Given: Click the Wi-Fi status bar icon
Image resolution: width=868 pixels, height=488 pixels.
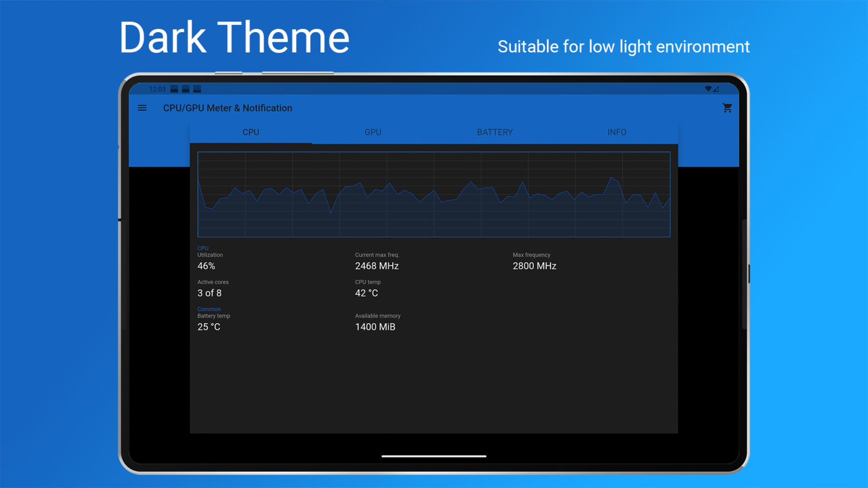Looking at the screenshot, I should click(708, 89).
